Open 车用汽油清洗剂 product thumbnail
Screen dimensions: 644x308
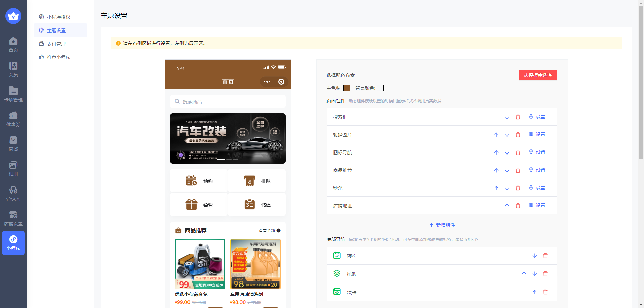256,264
